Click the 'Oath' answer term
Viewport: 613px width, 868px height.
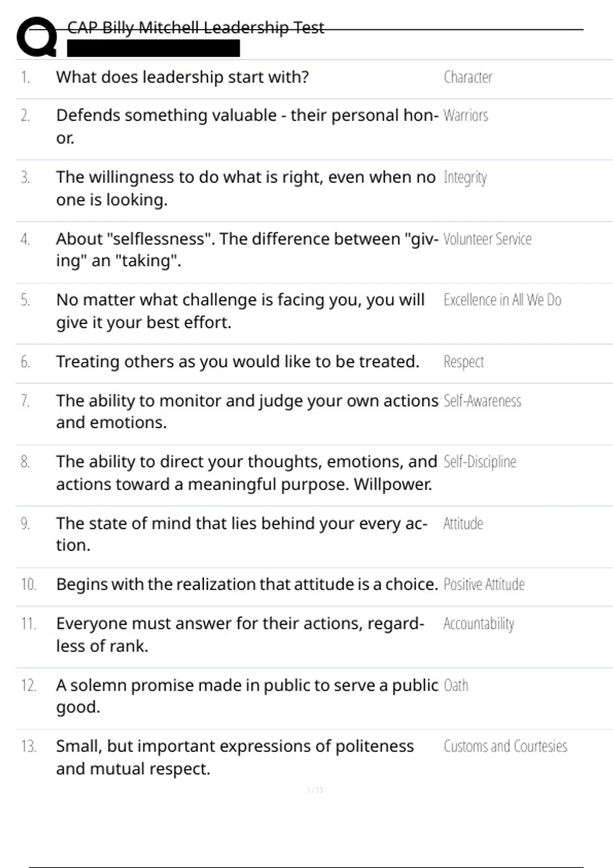[x=456, y=685]
